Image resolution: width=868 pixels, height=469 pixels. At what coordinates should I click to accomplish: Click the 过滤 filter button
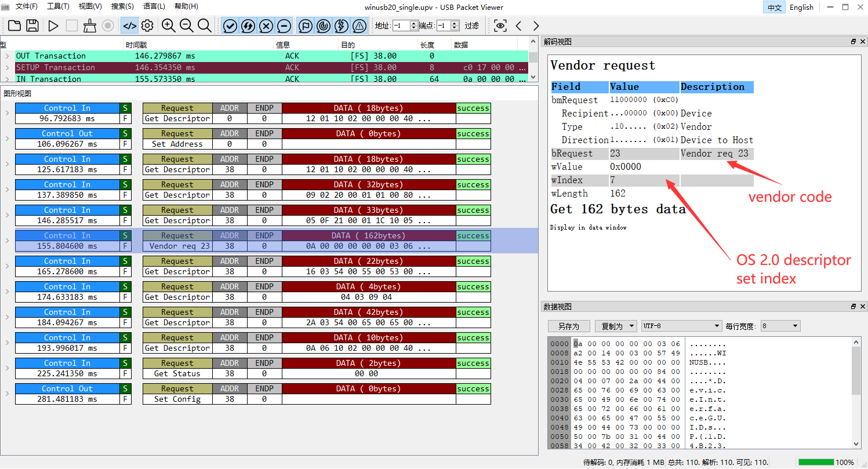[472, 26]
